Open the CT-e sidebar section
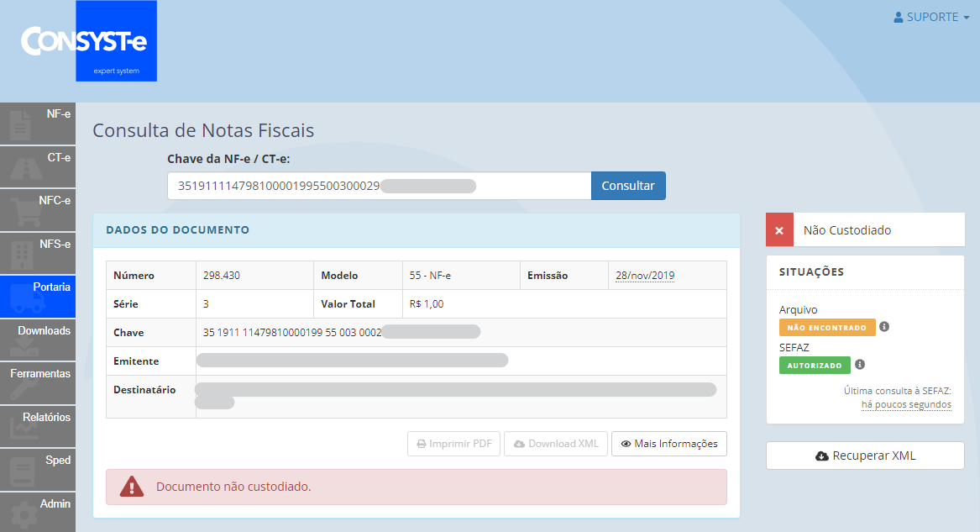980x532 pixels. 38,167
